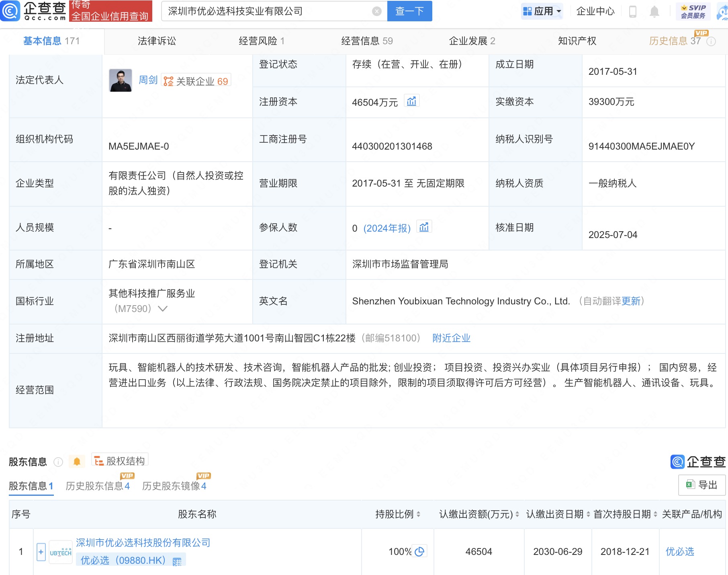This screenshot has width=728, height=575.
Task: Open related product 优必选 link
Action: click(x=680, y=552)
